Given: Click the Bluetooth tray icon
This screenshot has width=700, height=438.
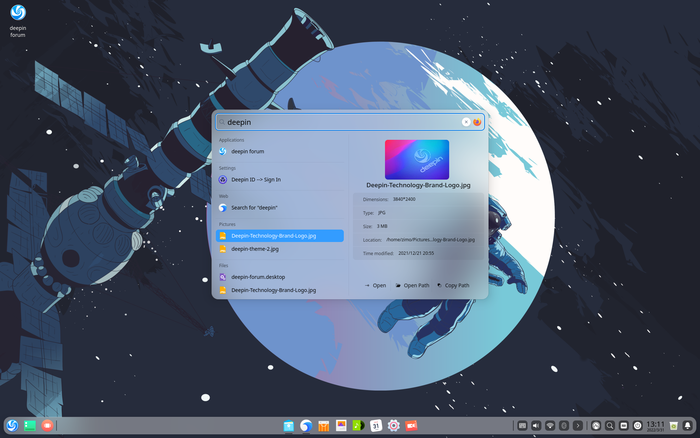Looking at the screenshot, I should pyautogui.click(x=564, y=426).
